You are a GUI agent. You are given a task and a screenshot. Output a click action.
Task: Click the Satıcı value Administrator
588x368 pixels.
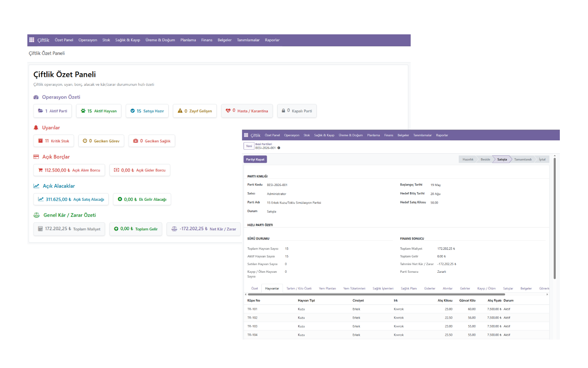click(276, 194)
